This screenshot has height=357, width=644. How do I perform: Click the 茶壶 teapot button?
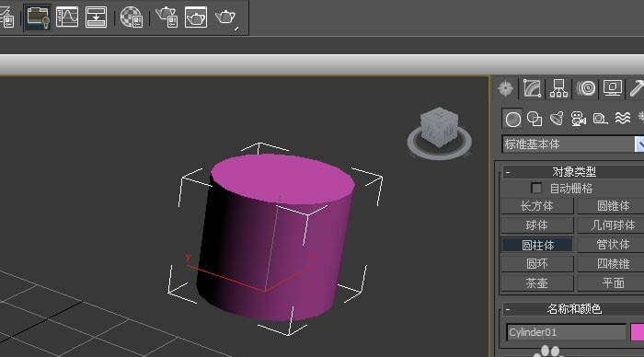pyautogui.click(x=537, y=283)
